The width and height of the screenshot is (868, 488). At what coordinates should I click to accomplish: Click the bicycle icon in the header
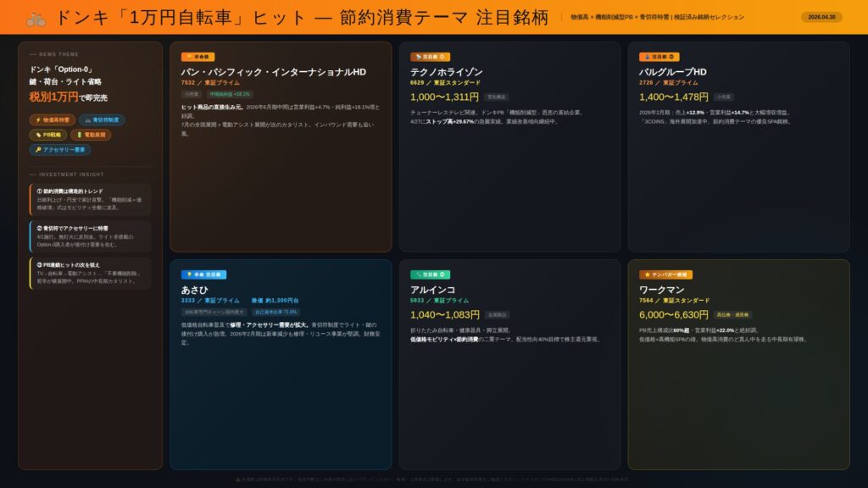(36, 18)
